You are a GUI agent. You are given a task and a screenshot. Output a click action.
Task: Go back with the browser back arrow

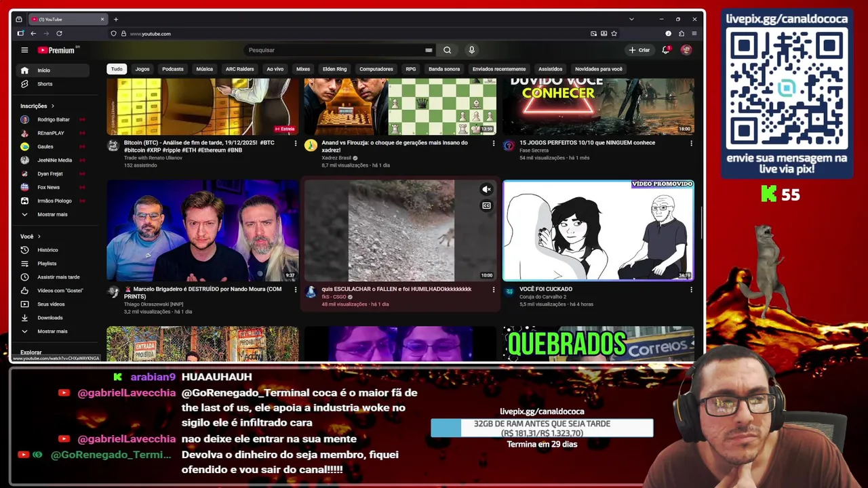tap(33, 33)
